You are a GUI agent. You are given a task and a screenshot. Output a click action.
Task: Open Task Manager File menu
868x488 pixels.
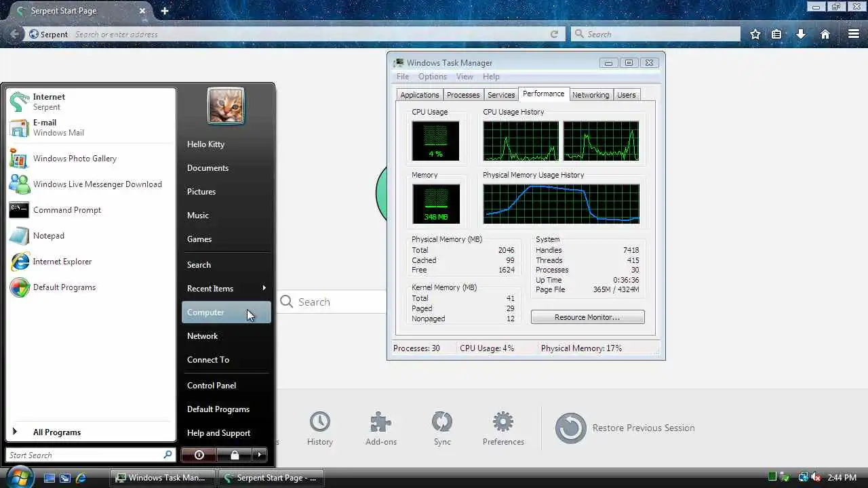click(x=403, y=77)
